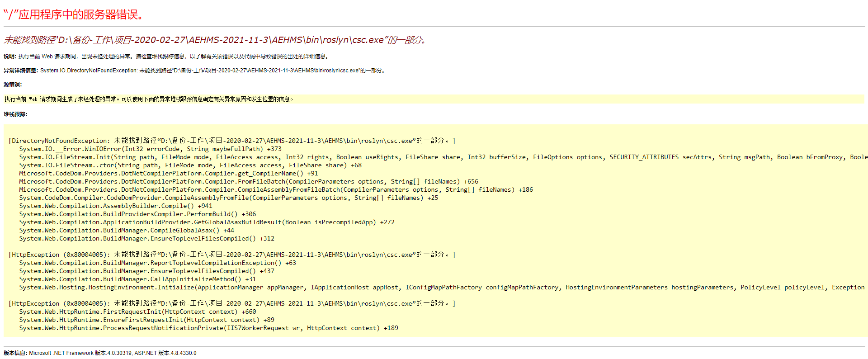The width and height of the screenshot is (868, 359).
Task: Click the CompileAssemblyFromFileBatch +186 line
Action: point(276,189)
